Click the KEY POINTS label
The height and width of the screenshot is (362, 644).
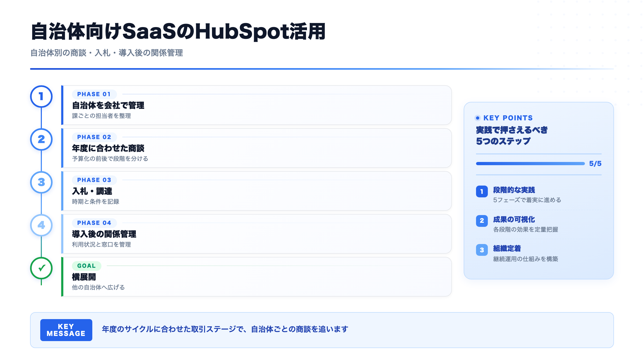pos(508,118)
